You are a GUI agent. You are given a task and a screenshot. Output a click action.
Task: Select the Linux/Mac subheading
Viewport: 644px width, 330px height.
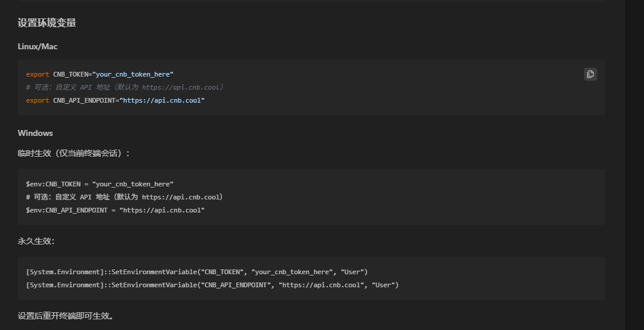[37, 46]
